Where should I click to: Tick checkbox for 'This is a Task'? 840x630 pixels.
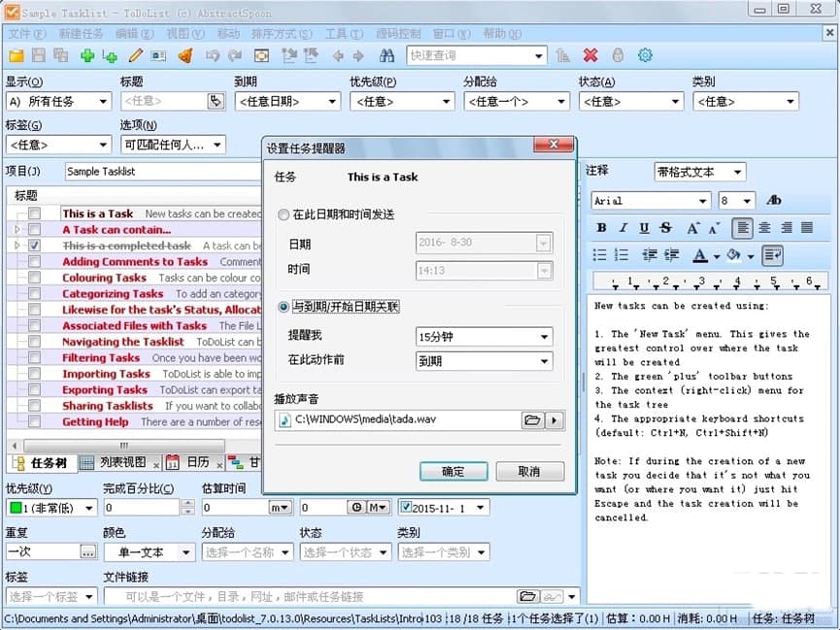click(x=34, y=214)
